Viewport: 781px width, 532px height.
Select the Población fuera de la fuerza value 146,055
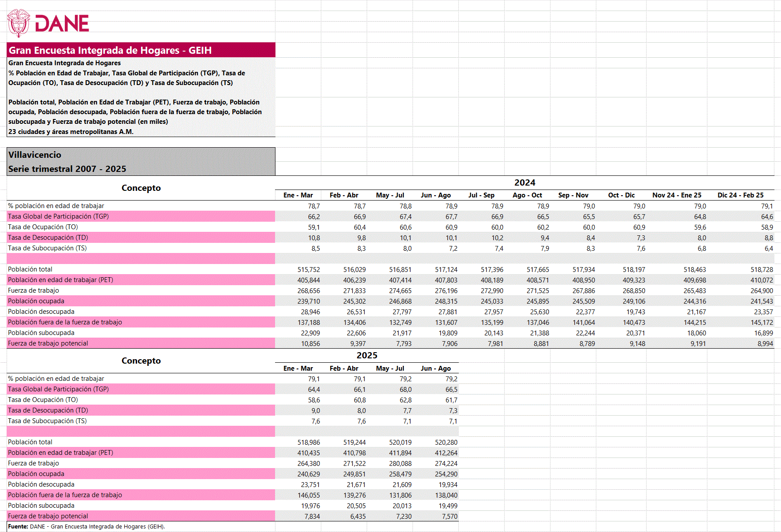pyautogui.click(x=309, y=495)
